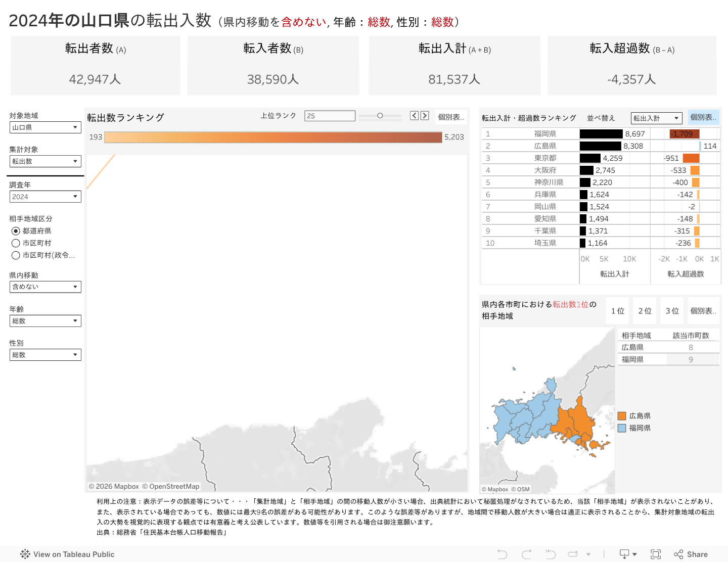Image resolution: width=728 pixels, height=562 pixels.
Task: Click the redo arrow in the bottom toolbar
Action: click(526, 554)
